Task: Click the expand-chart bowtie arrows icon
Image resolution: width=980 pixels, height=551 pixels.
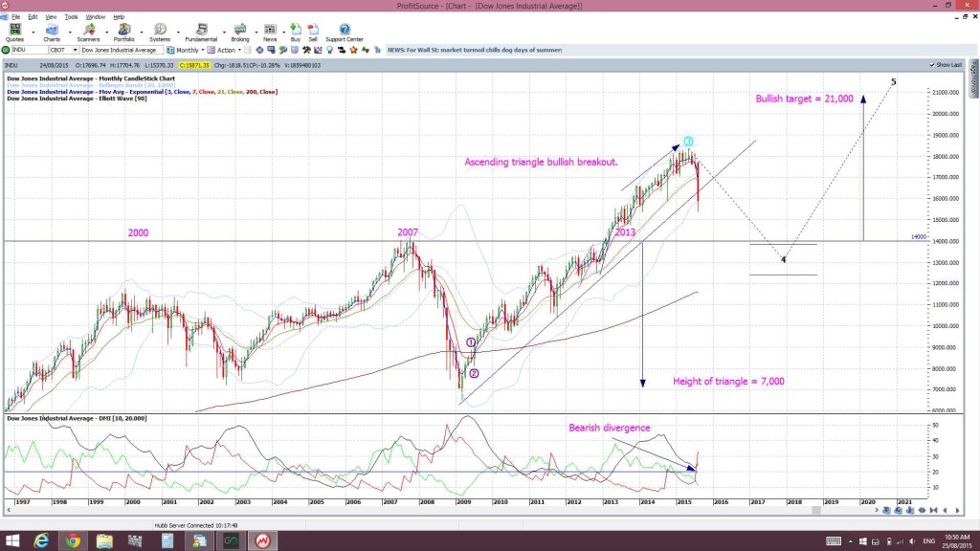Action: point(934,511)
